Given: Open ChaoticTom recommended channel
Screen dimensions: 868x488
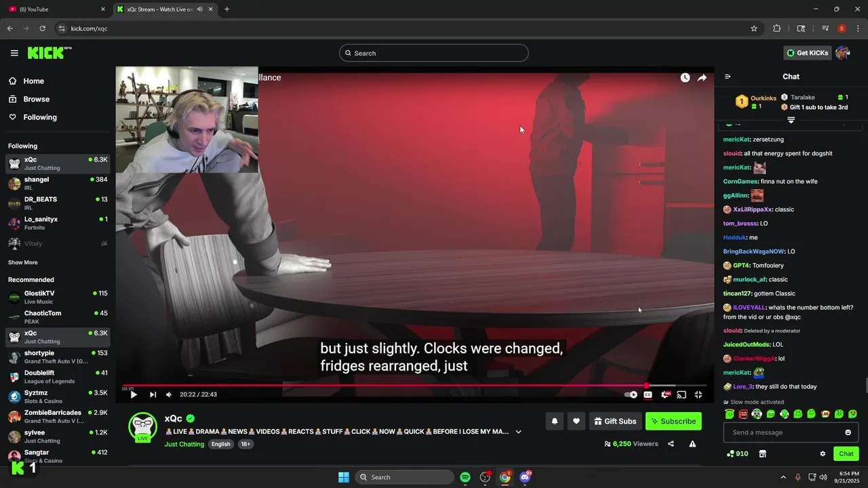Looking at the screenshot, I should click(x=58, y=317).
